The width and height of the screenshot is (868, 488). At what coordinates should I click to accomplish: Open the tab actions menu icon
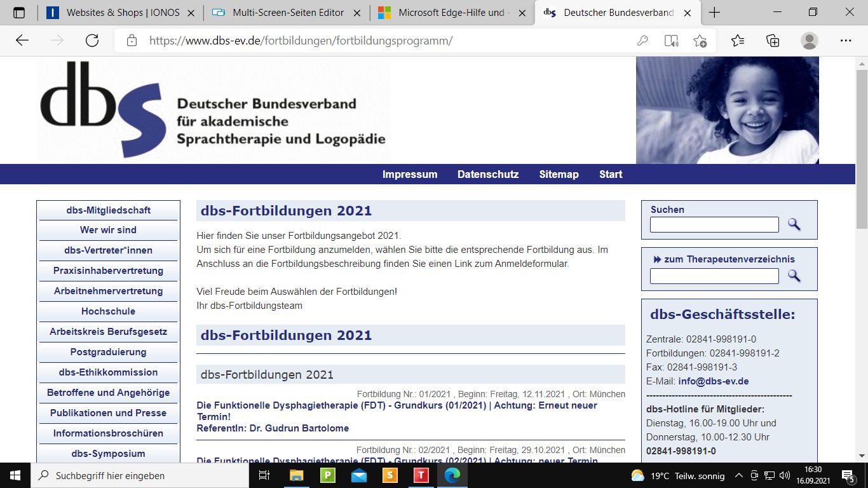[19, 13]
